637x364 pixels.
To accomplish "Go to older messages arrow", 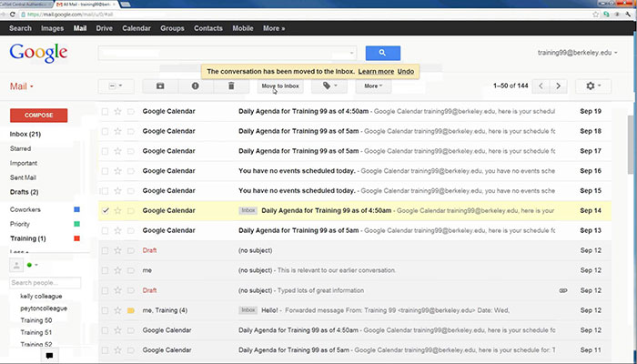I will coord(558,86).
